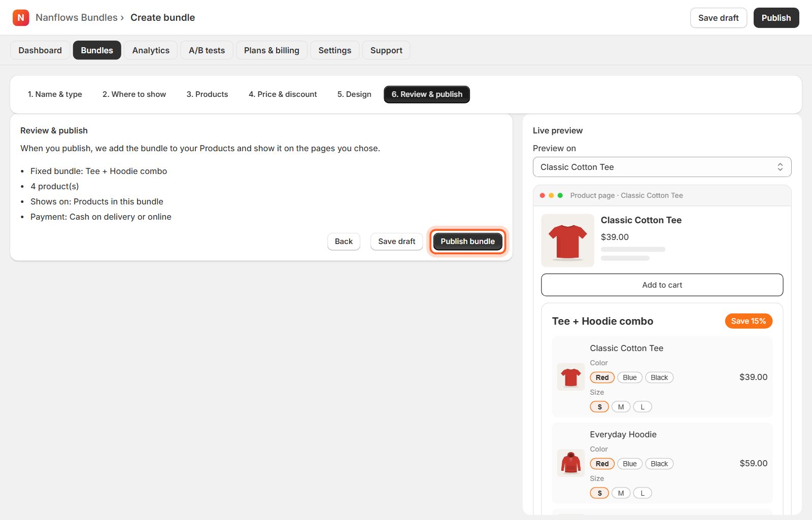The image size is (812, 520).
Task: Click the $59.00 Everyday Hoodie price
Action: pyautogui.click(x=754, y=463)
